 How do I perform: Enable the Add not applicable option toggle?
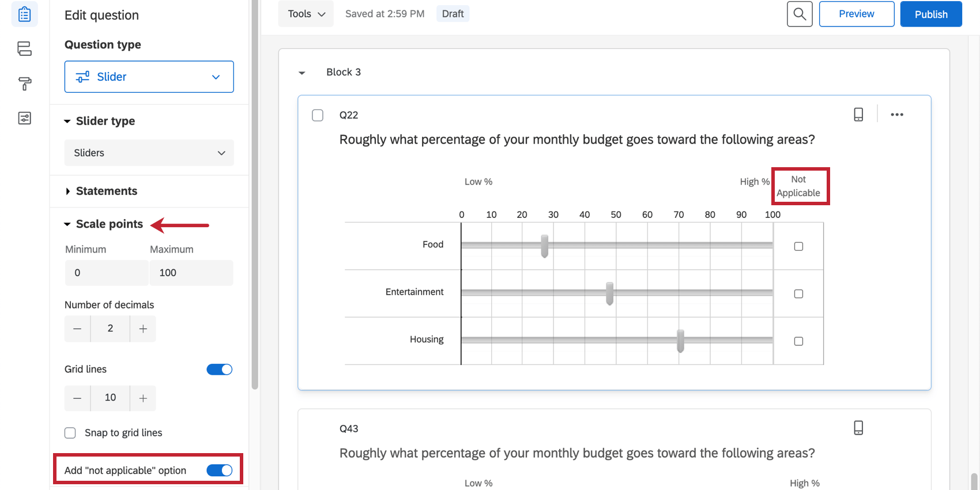click(x=219, y=470)
